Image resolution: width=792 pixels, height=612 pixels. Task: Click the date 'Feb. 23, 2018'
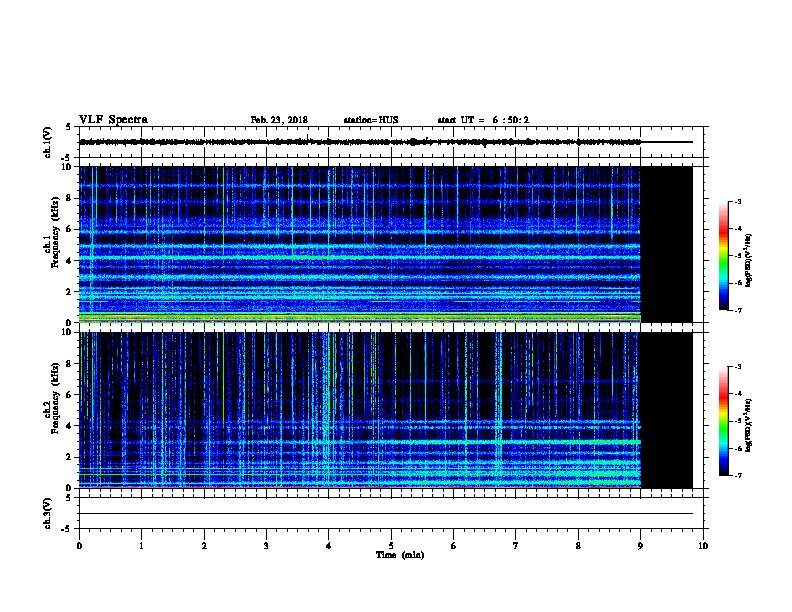pos(279,120)
